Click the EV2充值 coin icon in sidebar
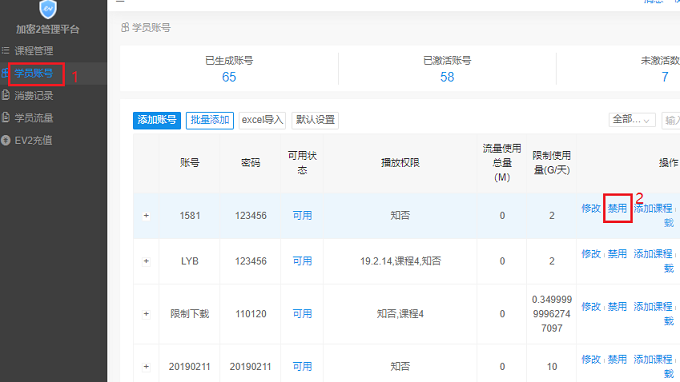The image size is (680, 382). click(x=6, y=140)
